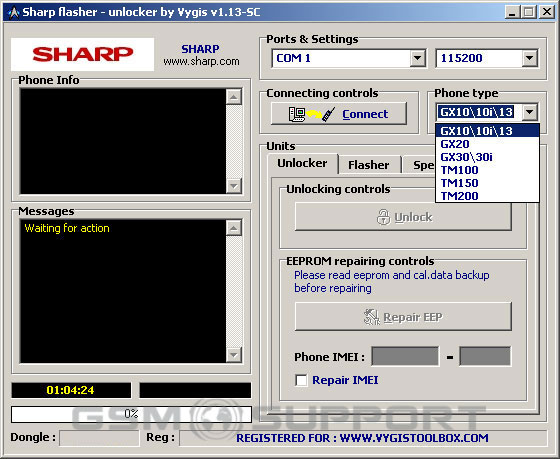Viewport: 560px width, 459px height.
Task: Click the 01:04:24 timer display
Action: tap(71, 390)
